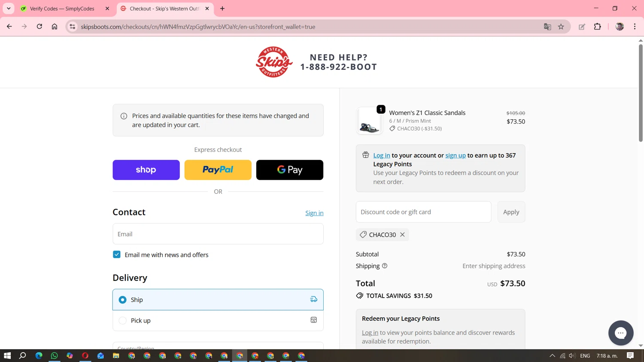Click the address bar URL

coord(198,27)
